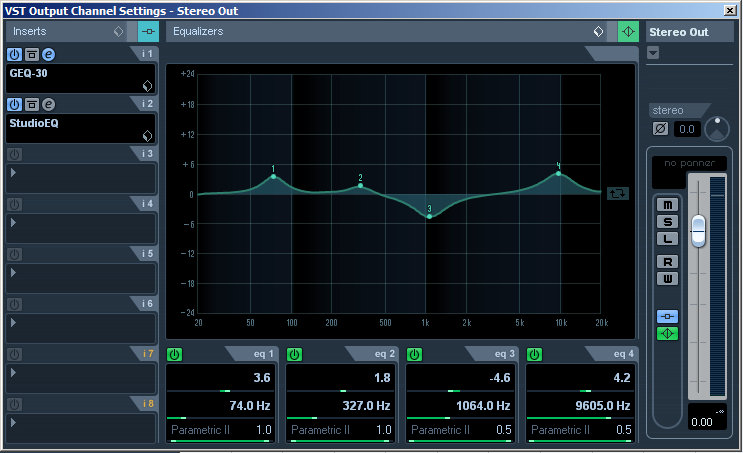The width and height of the screenshot is (743, 453).
Task: Click EQ curve point 2 near 327 Hz
Action: click(361, 185)
